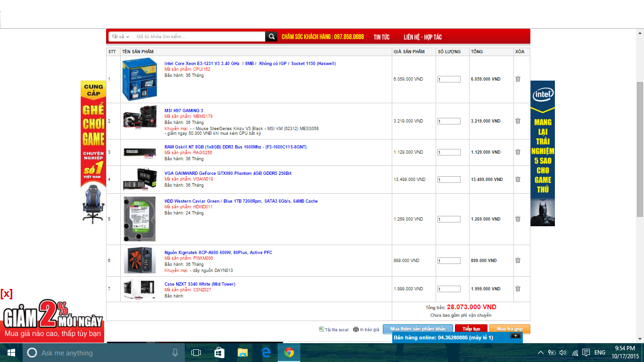Viewport: 644px width, 362px height.
Task: Click the product code CPUI162
Action: (202, 69)
